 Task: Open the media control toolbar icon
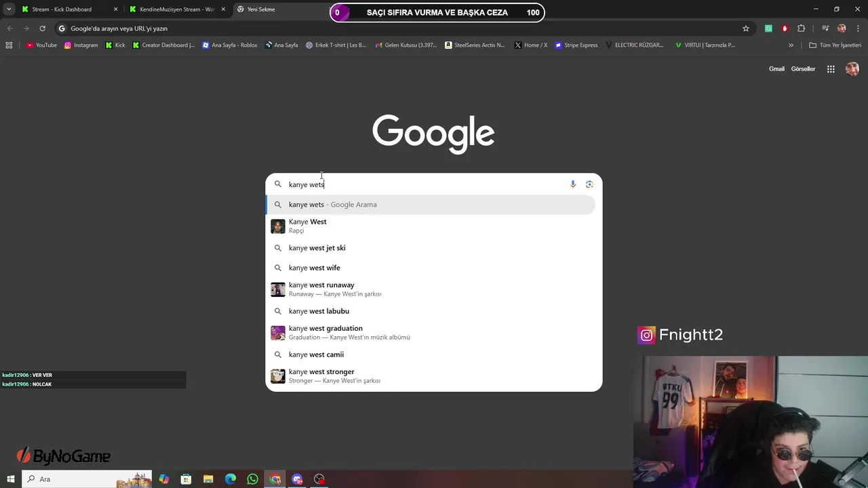click(825, 28)
